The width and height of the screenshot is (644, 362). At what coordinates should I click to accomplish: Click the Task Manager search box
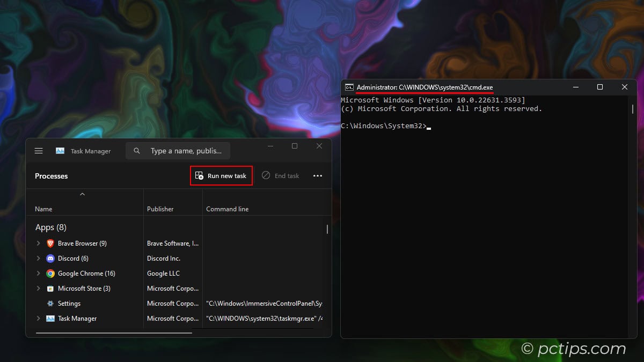[178, 151]
